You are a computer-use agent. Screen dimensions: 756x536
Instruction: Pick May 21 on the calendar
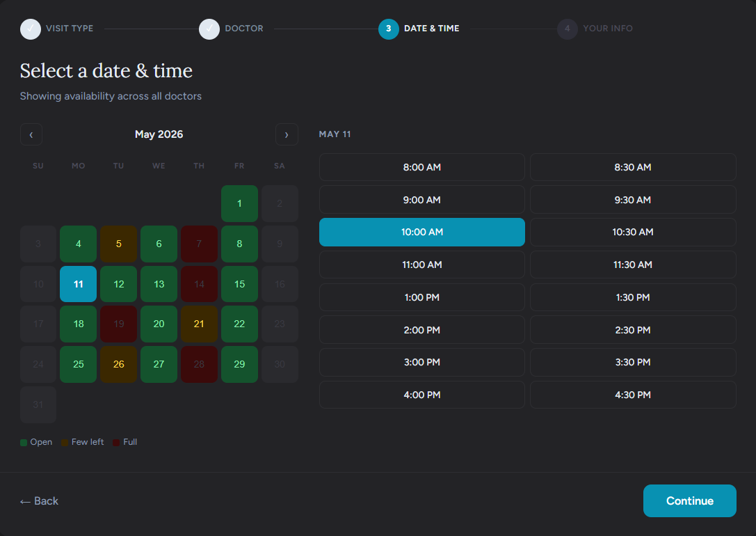click(x=199, y=324)
